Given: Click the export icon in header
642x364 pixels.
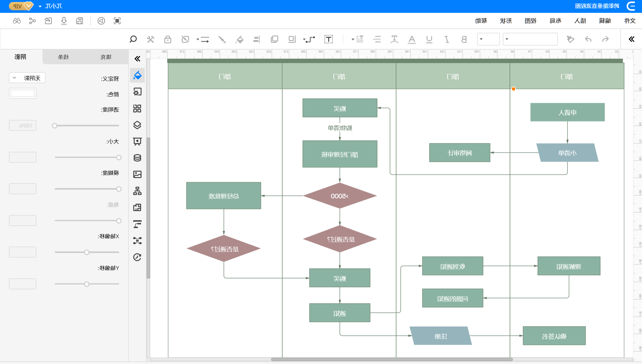Looking at the screenshot, I should 48,21.
